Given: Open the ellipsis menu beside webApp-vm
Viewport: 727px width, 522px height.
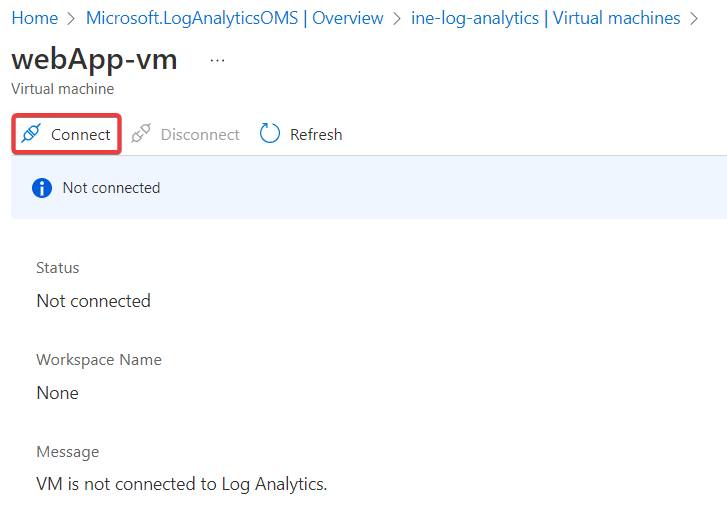Looking at the screenshot, I should (217, 60).
